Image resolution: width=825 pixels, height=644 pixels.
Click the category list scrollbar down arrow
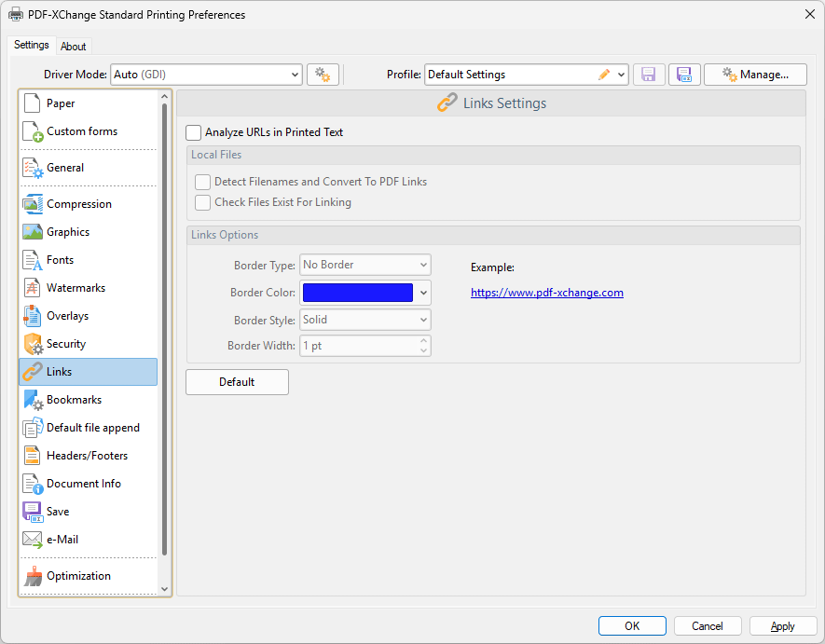(165, 589)
